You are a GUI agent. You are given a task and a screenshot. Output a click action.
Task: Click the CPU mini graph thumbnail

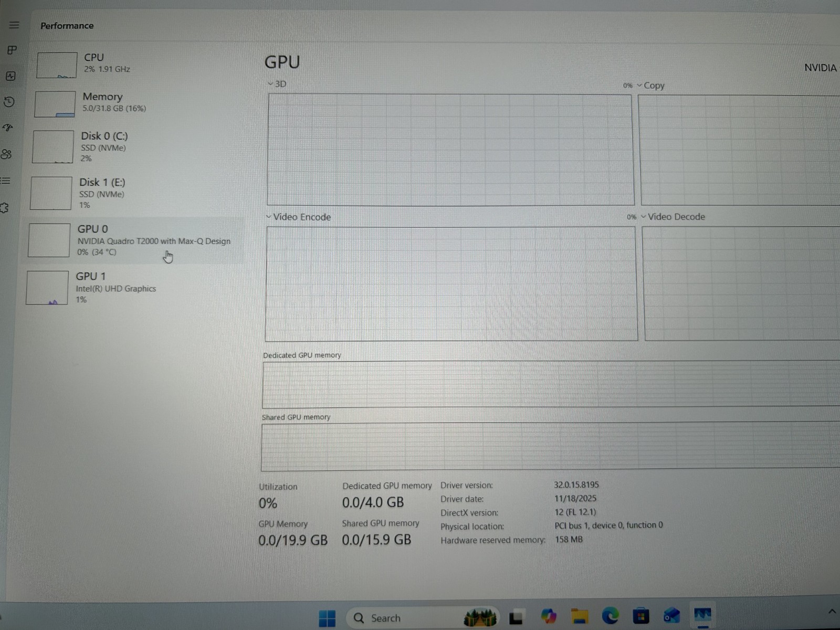coord(57,65)
